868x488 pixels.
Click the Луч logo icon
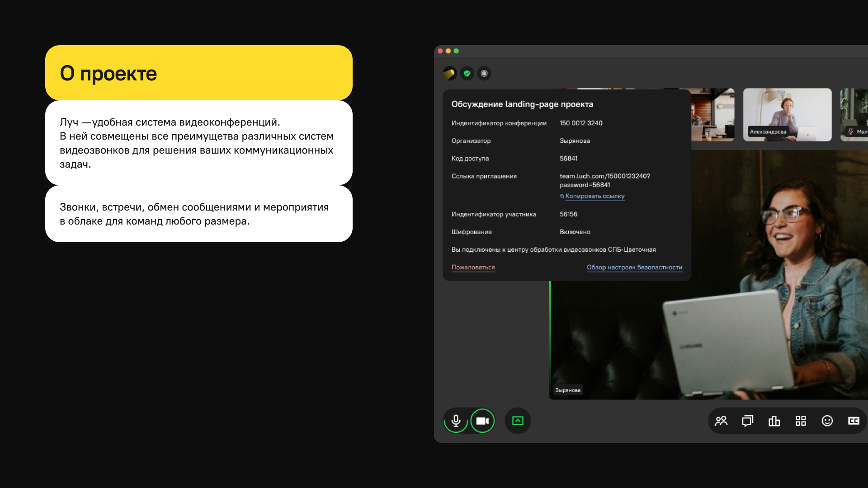[449, 73]
